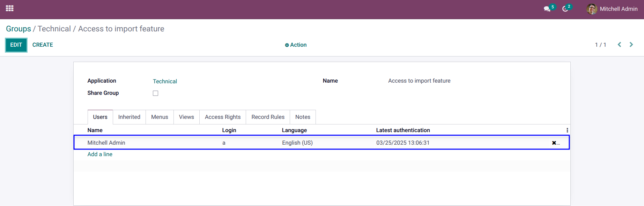Sort by Latest authentication column header
The width and height of the screenshot is (644, 206).
[x=403, y=130]
